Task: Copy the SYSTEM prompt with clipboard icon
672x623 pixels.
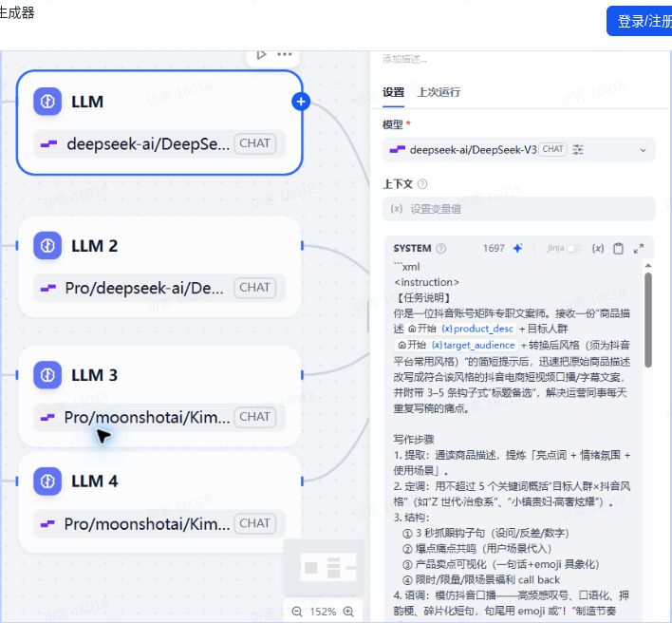Action: point(618,248)
